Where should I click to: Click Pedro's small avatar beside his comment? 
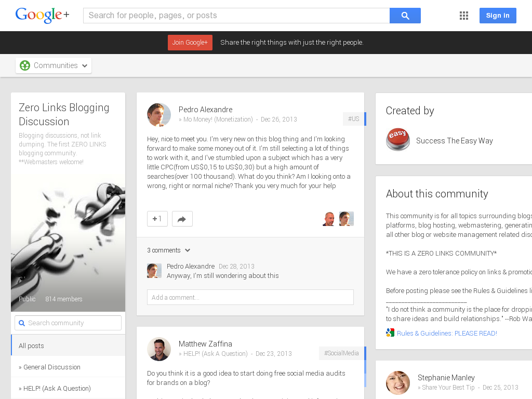click(154, 271)
